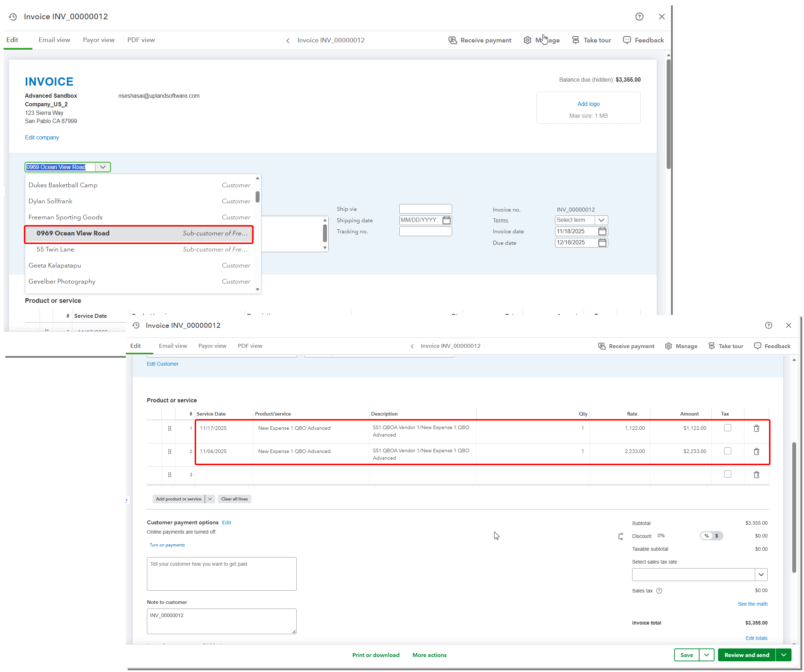Click the invoice history clock icon
The height and width of the screenshot is (672, 804).
point(13,17)
